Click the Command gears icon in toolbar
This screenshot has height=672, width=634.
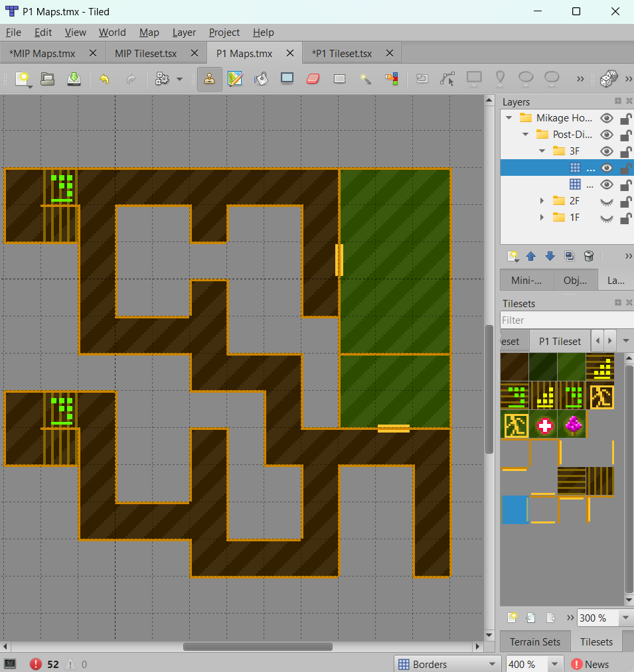pos(162,79)
